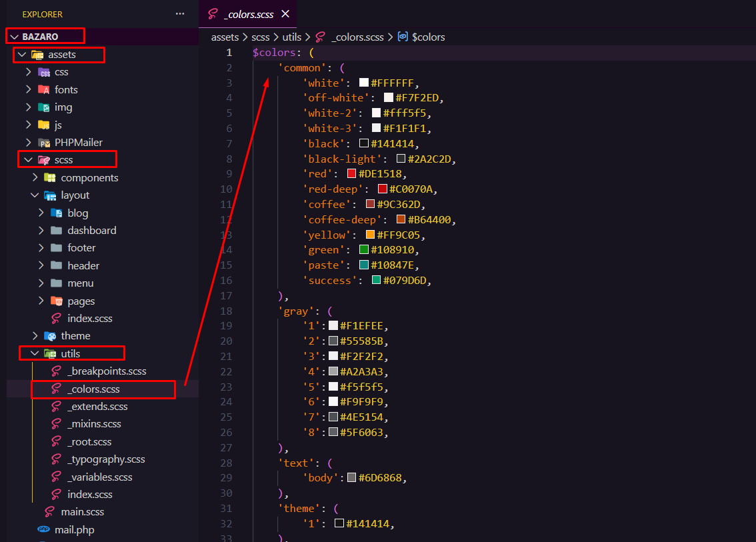Viewport: 756px width, 542px height.
Task: Click the theme folder icon
Action: [x=50, y=336]
